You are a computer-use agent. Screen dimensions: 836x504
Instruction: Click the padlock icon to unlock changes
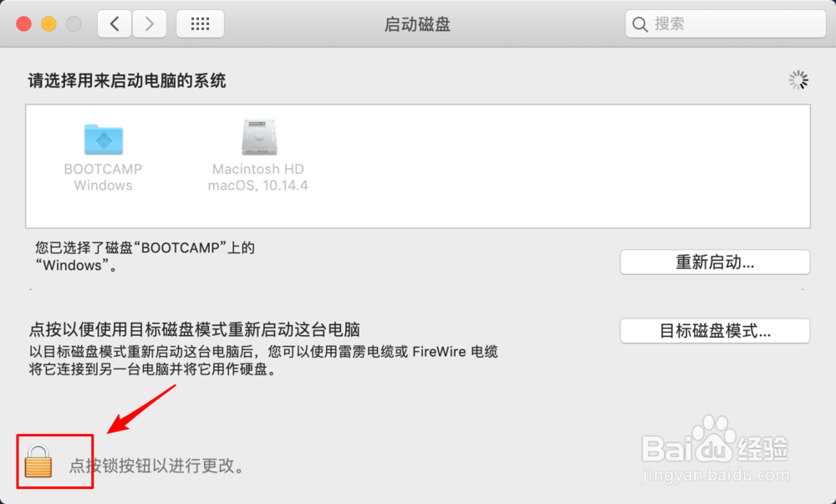coord(38,461)
